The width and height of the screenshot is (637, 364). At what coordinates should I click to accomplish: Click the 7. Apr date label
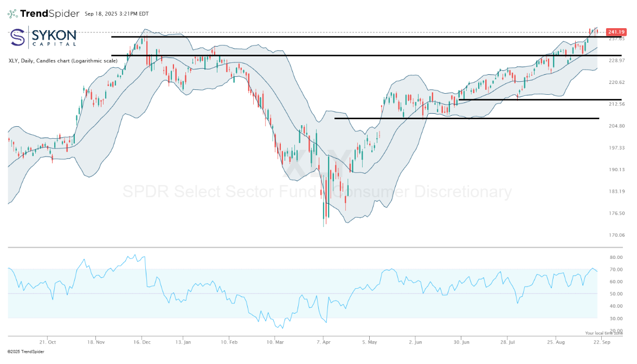pyautogui.click(x=323, y=342)
